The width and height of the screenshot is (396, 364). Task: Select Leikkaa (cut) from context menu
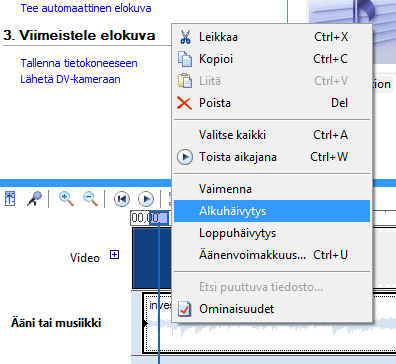click(272, 37)
